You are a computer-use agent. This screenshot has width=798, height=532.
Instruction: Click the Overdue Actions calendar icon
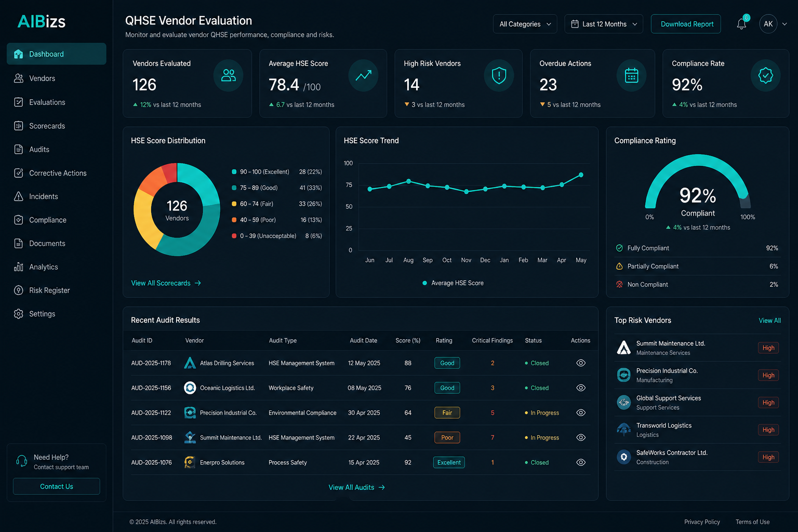tap(631, 76)
